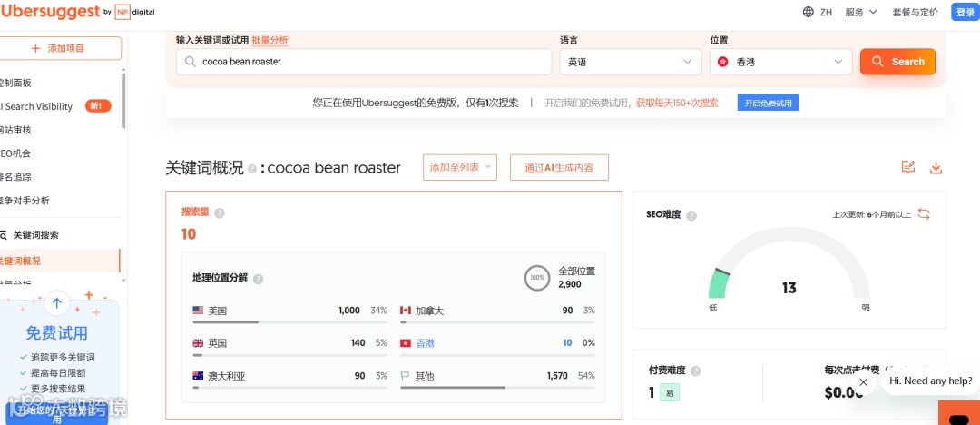The width and height of the screenshot is (980, 425).
Task: Click the help icon next to 地理位置分解
Action: 258,279
